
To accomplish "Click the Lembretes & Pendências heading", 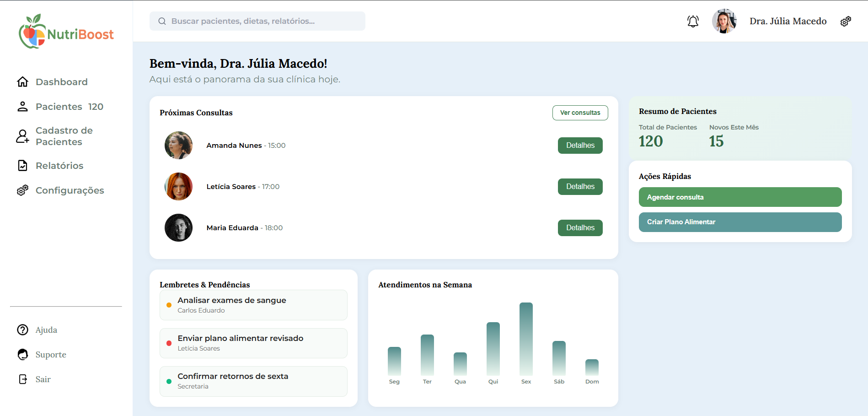I will [x=205, y=285].
